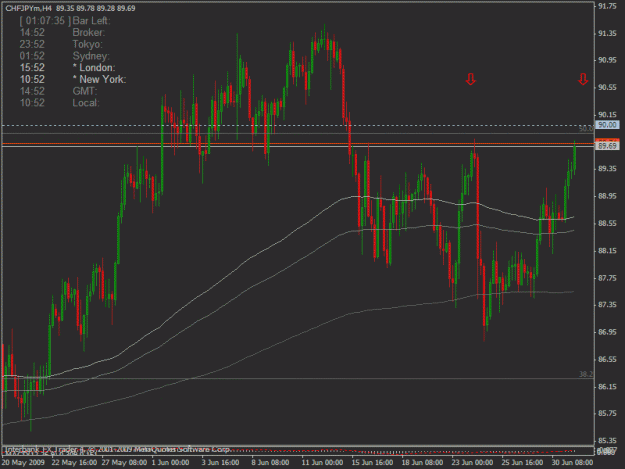
Task: Click the 89.69 current price tag
Action: (607, 146)
